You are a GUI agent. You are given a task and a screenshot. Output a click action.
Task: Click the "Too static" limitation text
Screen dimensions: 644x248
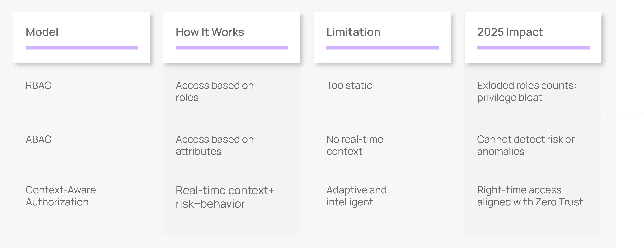(349, 86)
